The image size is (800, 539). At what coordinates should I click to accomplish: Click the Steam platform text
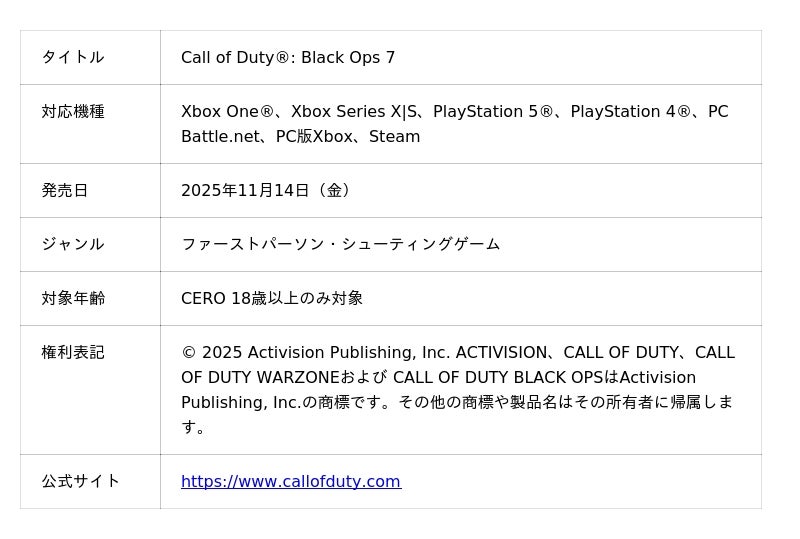[394, 137]
